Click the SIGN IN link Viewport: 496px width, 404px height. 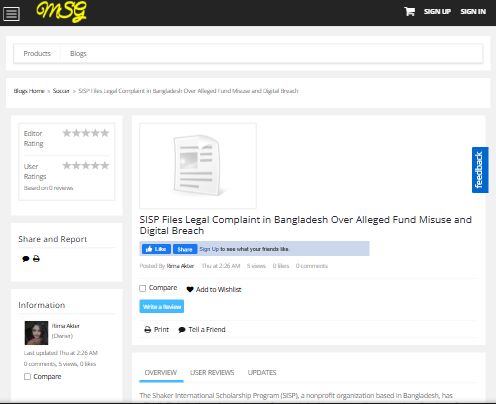[473, 12]
